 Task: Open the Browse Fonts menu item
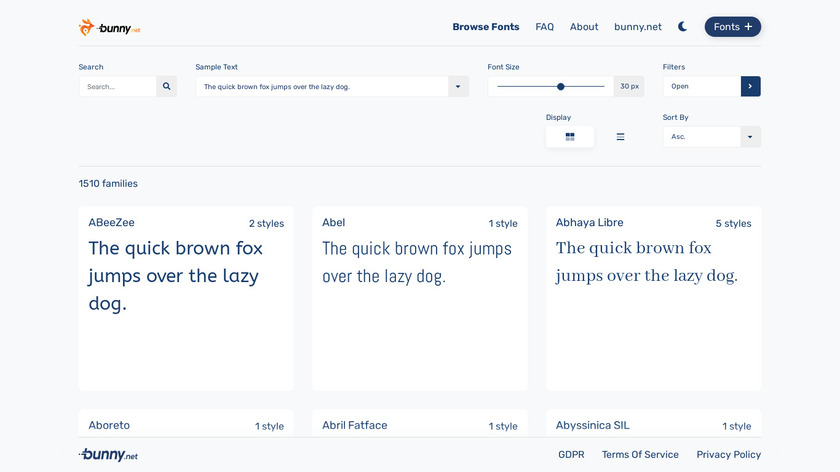click(x=486, y=27)
